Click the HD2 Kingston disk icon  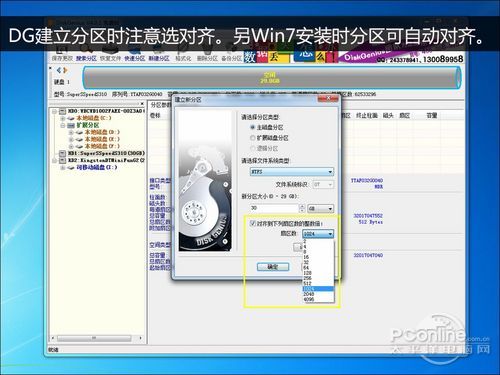(62, 160)
